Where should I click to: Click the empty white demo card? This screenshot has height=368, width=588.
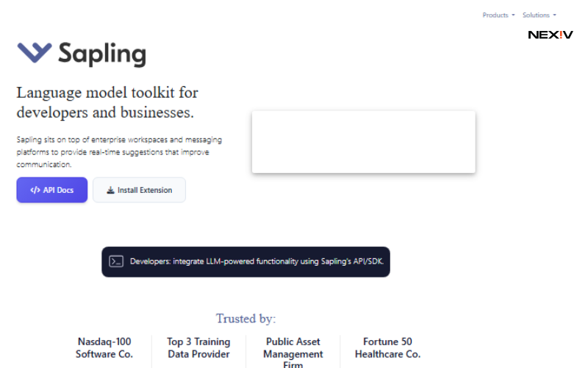coord(363,142)
